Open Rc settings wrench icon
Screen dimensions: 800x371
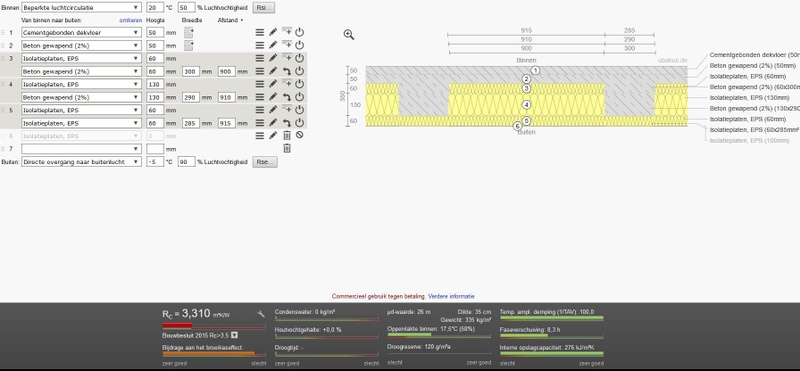click(x=261, y=314)
